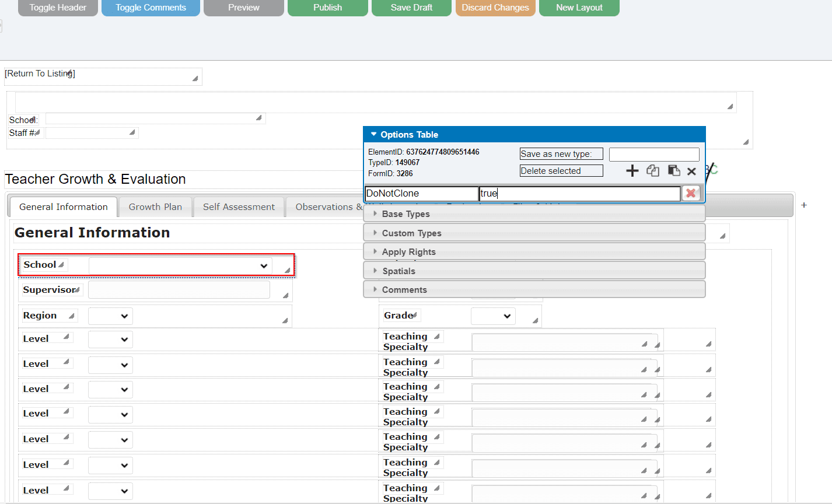Click the Grade label
This screenshot has width=832, height=504.
point(399,316)
